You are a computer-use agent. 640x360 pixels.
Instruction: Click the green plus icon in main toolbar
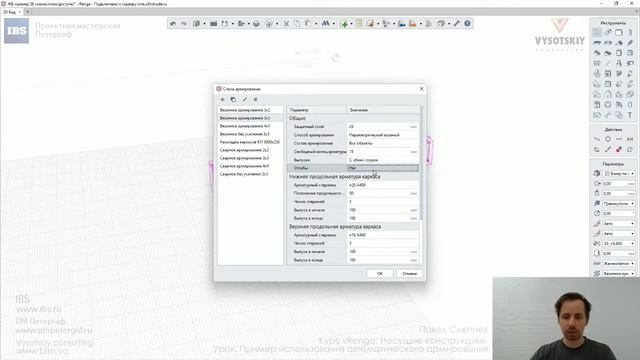344,24
